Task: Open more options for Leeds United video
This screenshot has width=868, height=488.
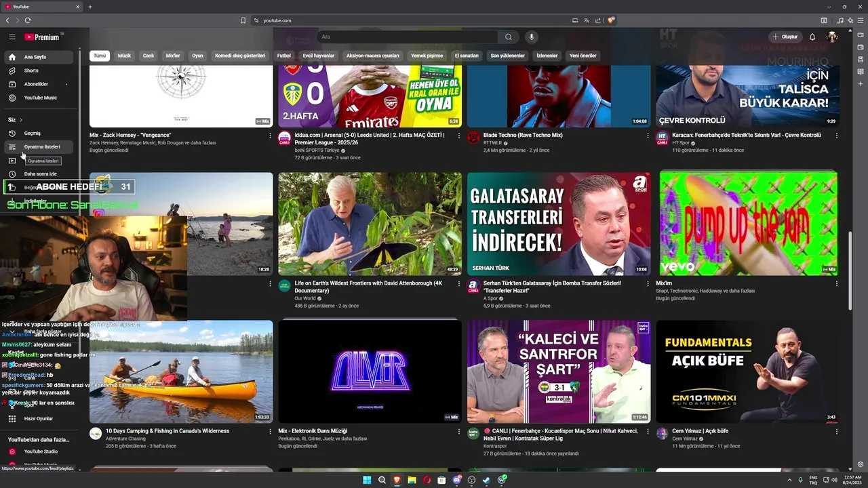Action: [458, 136]
